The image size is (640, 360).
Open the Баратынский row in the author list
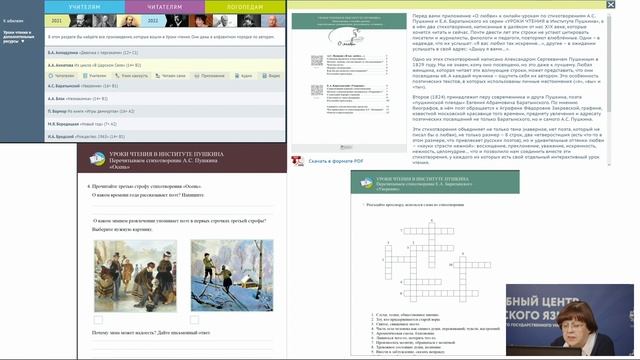click(165, 86)
